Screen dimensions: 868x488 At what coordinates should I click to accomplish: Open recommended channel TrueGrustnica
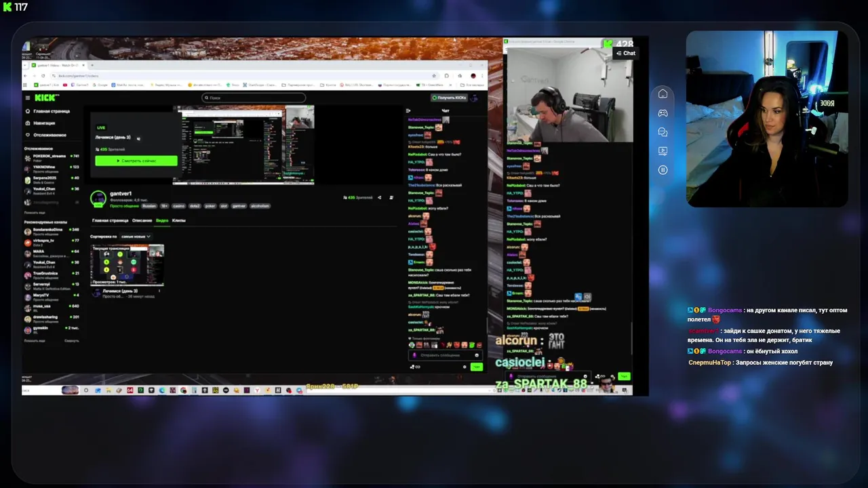pos(52,274)
